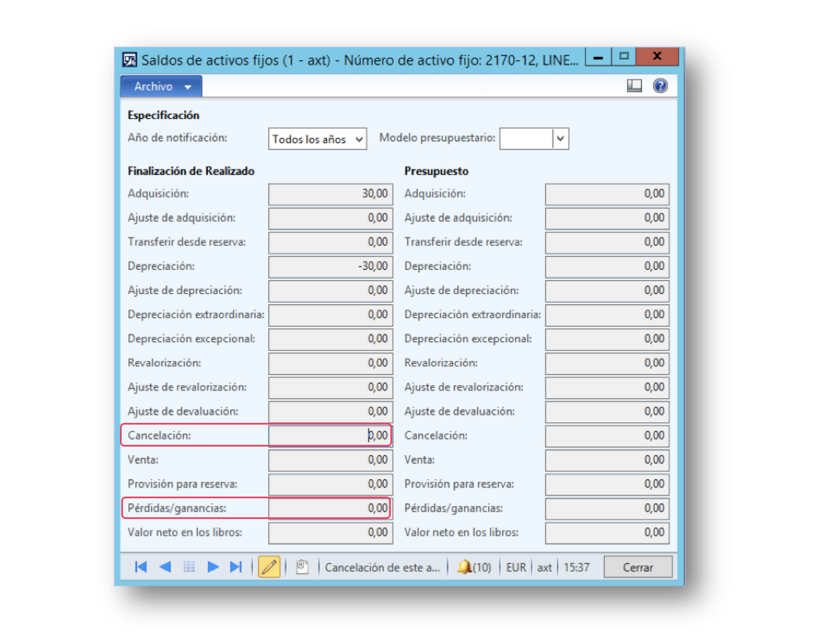Click the EUR currency in status bar
Screen dimensions: 817x644
(516, 567)
